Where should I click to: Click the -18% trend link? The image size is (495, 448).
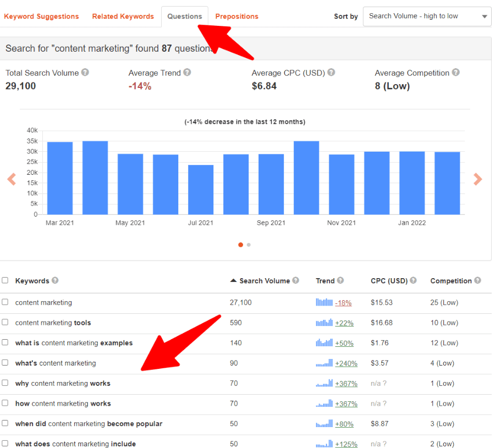343,303
